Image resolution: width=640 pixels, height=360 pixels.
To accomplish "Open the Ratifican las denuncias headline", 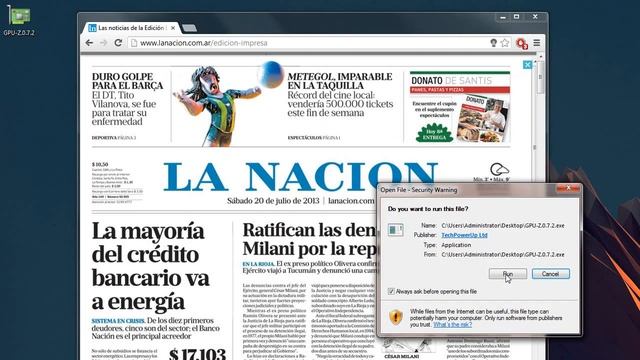I will coord(309,239).
